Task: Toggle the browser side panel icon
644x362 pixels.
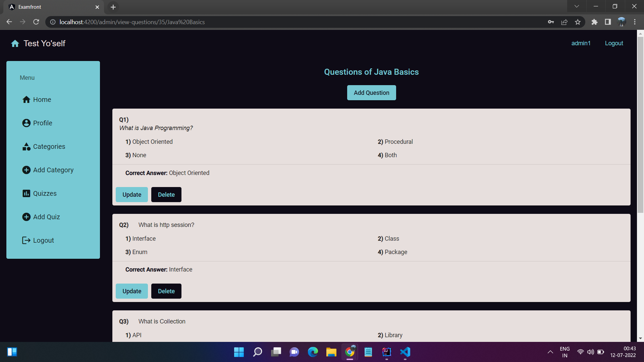Action: coord(608,22)
